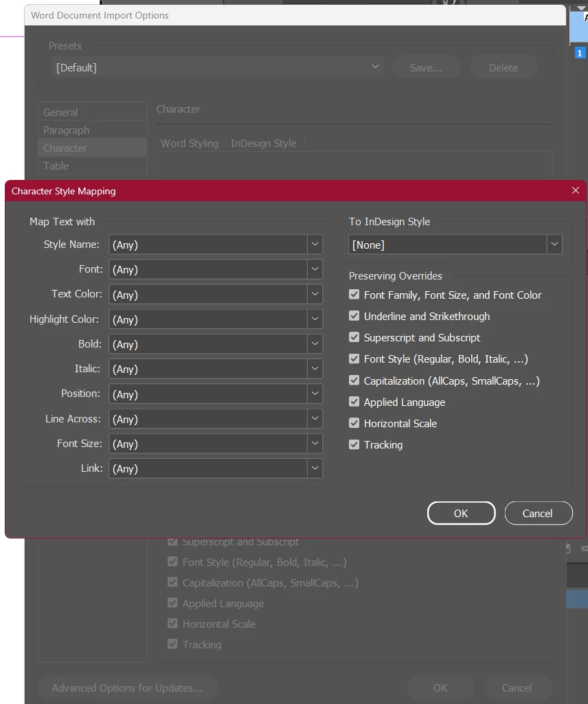Open the Italic dropdown
Screen dimensions: 588x704
(216, 369)
